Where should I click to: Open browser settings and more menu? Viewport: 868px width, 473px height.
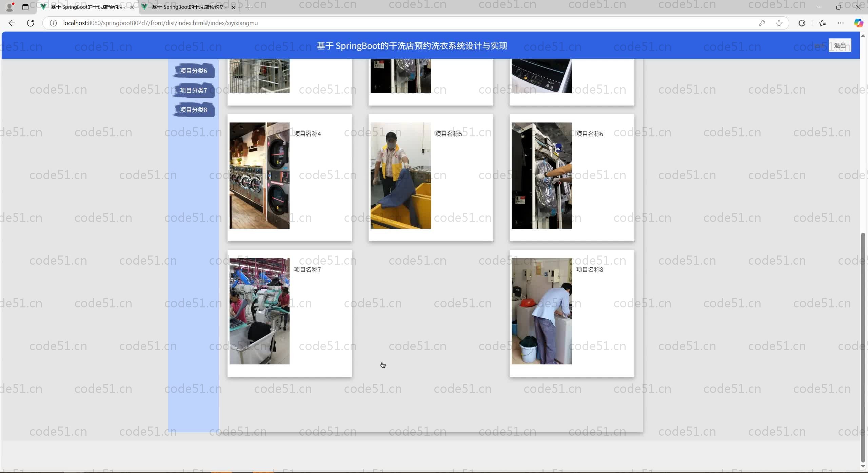[841, 23]
